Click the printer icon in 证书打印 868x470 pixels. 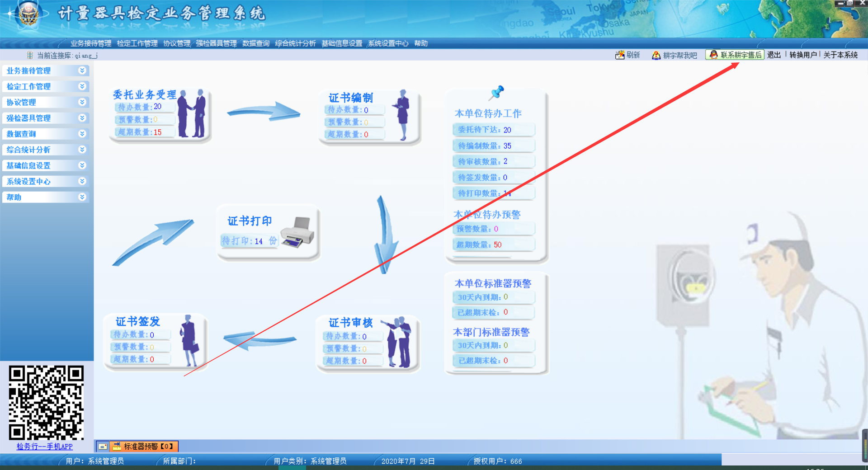[297, 232]
